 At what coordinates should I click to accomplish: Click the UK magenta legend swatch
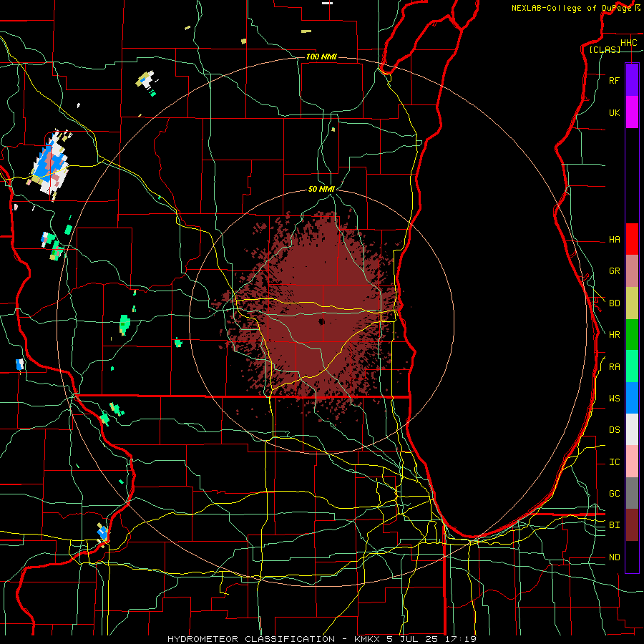pyautogui.click(x=632, y=112)
